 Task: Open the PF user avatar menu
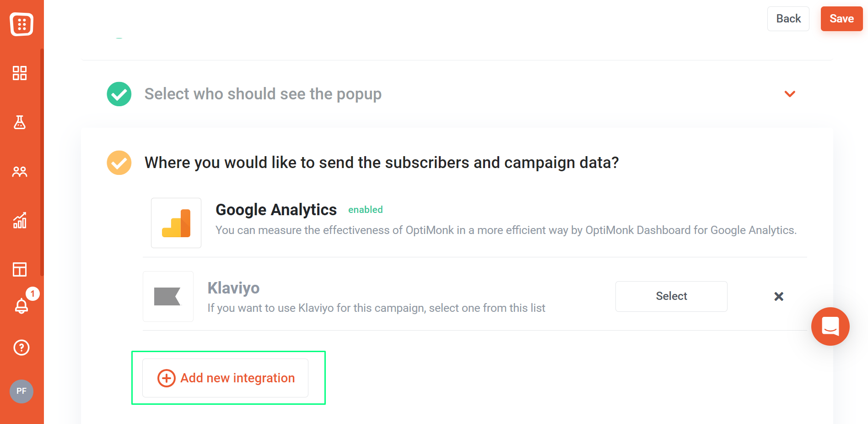tap(22, 391)
